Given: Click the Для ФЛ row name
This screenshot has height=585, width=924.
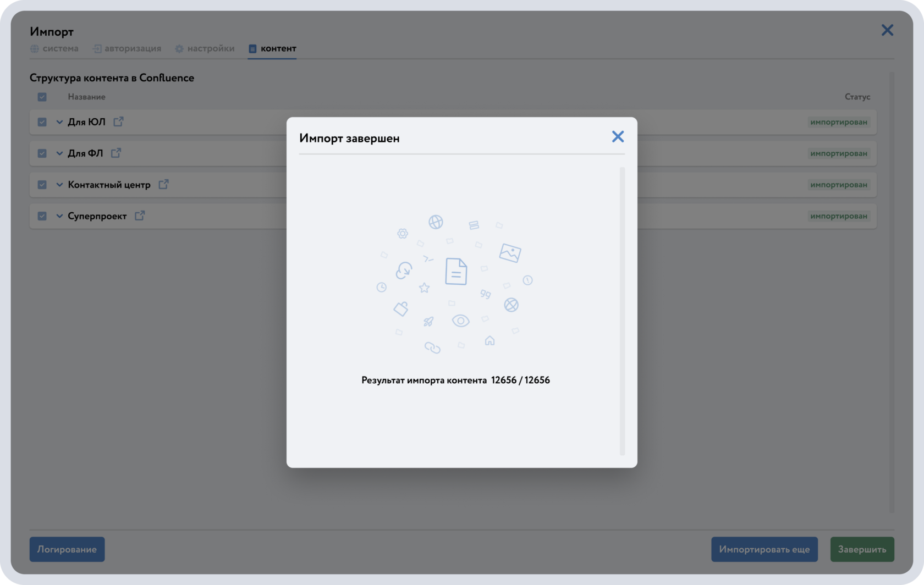Looking at the screenshot, I should (x=85, y=153).
